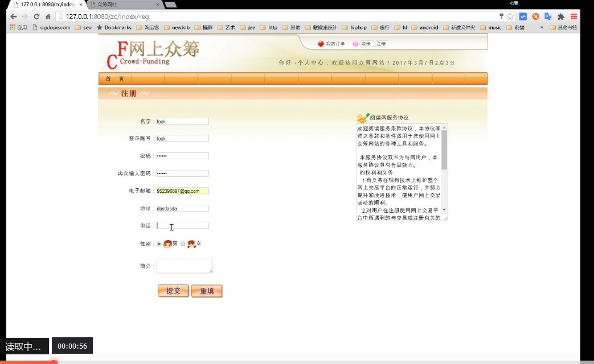
Task: Click the CF 网上众筹 logo
Action: [153, 54]
